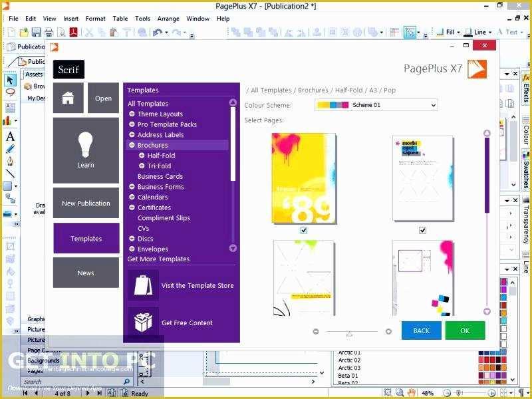Expand the Certificates category
This screenshot has width=532, height=399.
coord(132,207)
